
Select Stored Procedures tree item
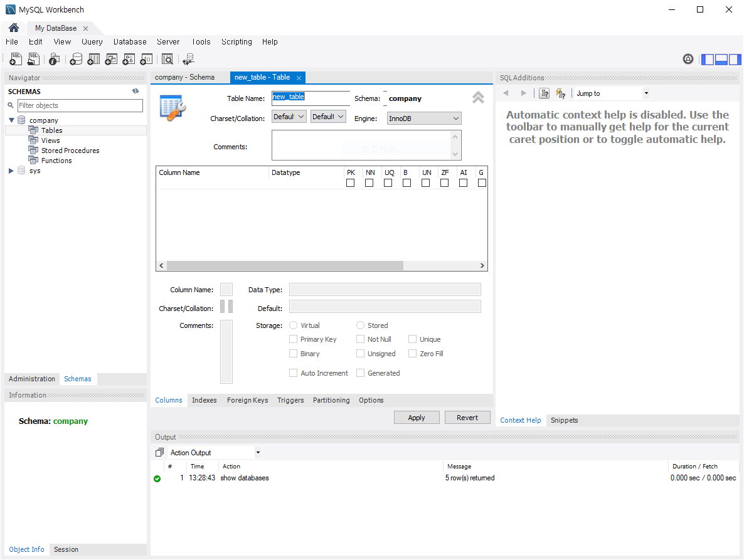click(x=70, y=151)
